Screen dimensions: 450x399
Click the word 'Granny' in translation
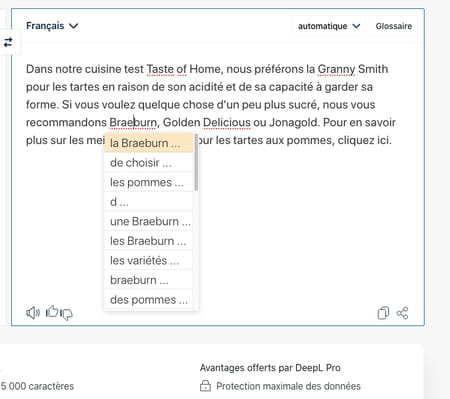pos(336,69)
